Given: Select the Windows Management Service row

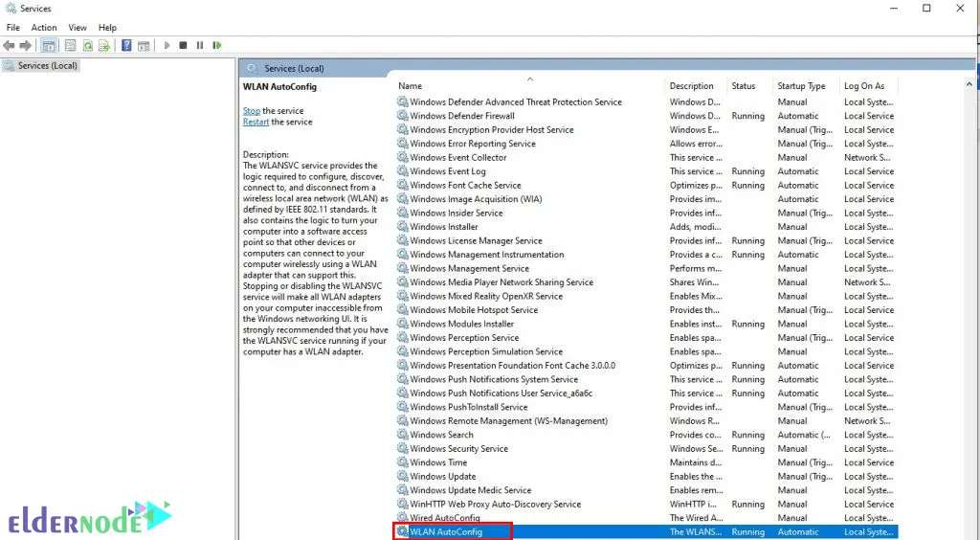Looking at the screenshot, I should pyautogui.click(x=646, y=269).
